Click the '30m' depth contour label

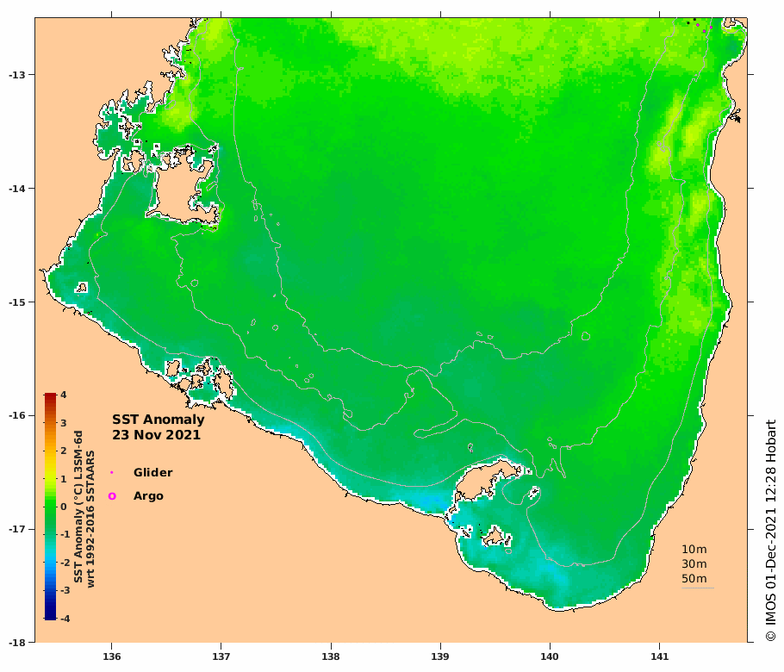coord(694,564)
